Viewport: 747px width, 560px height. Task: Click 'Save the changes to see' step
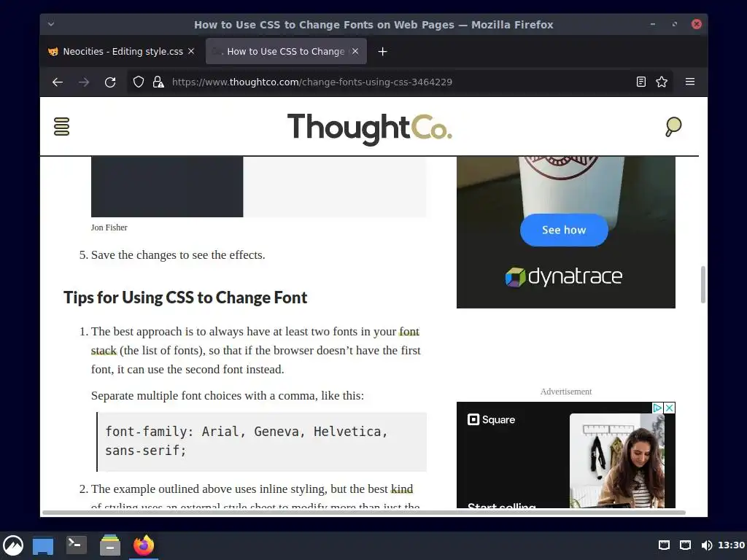pos(178,255)
